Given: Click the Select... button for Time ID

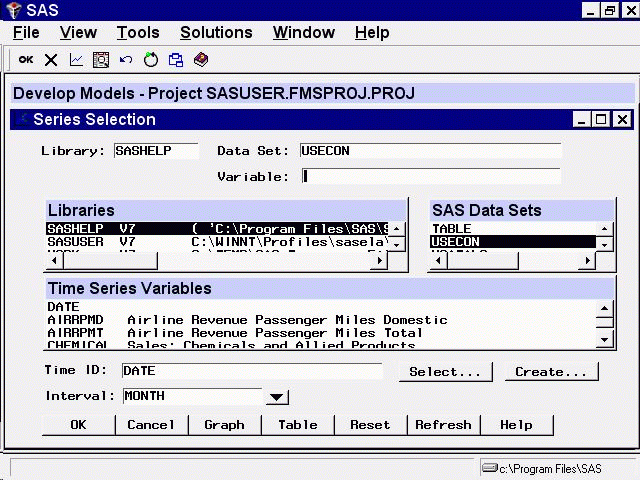Looking at the screenshot, I should [445, 372].
